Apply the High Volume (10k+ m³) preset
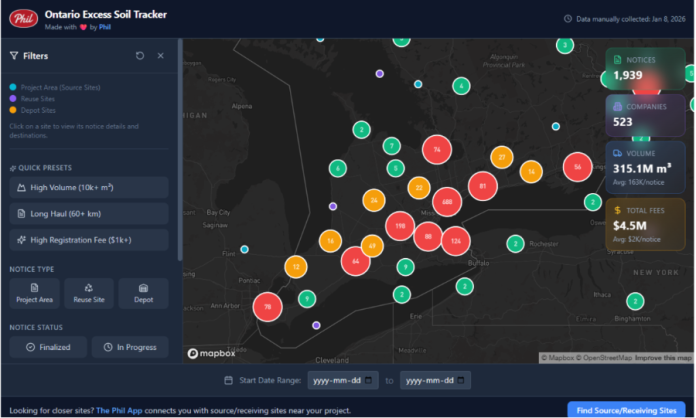 tap(89, 188)
